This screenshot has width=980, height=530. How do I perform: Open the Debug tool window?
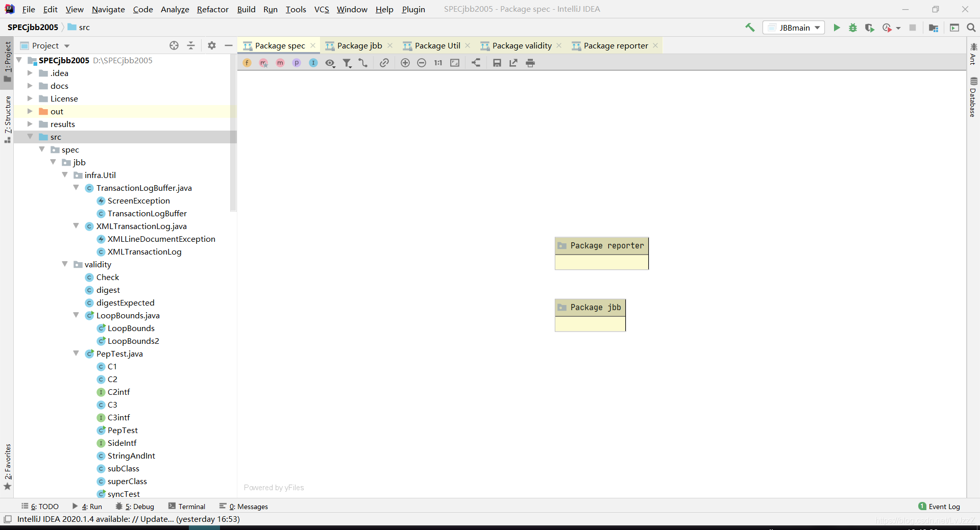coord(135,507)
